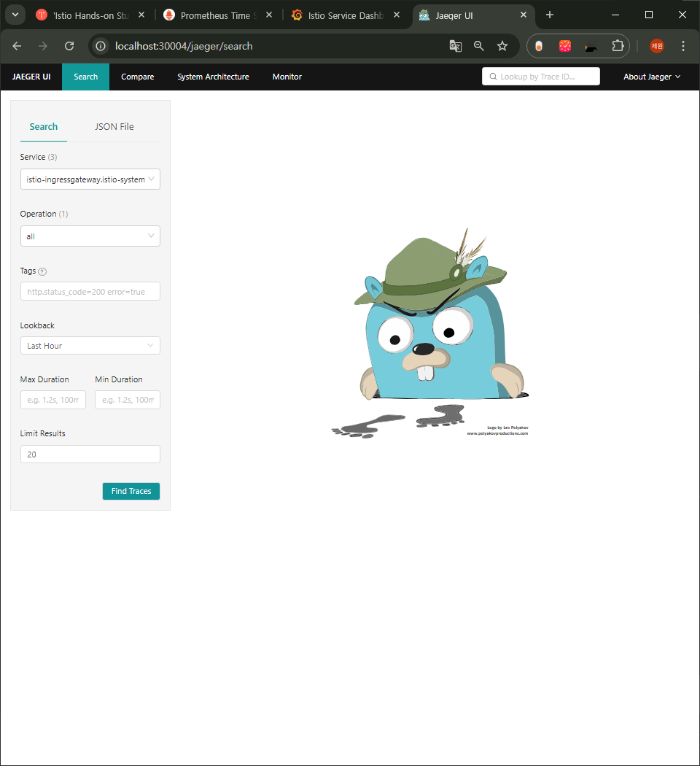
Task: Bookmark this page with the star icon
Action: pyautogui.click(x=502, y=46)
